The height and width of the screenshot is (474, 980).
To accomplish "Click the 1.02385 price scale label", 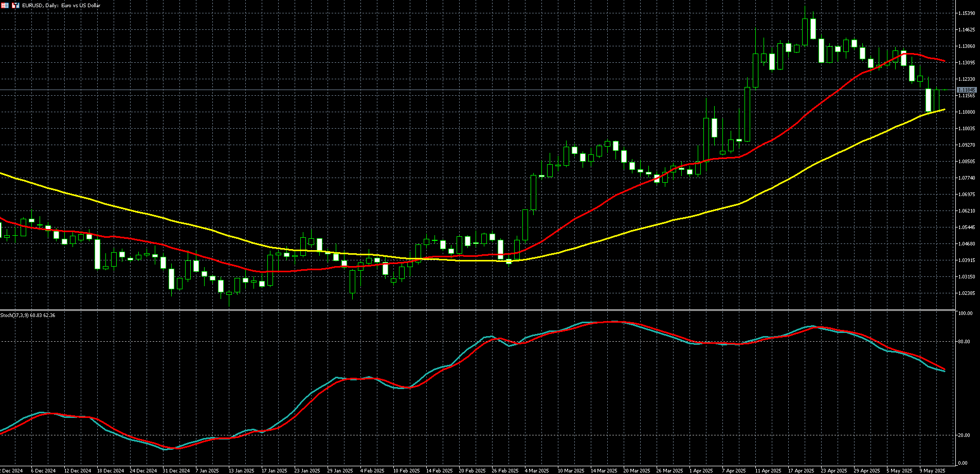I will (x=967, y=293).
